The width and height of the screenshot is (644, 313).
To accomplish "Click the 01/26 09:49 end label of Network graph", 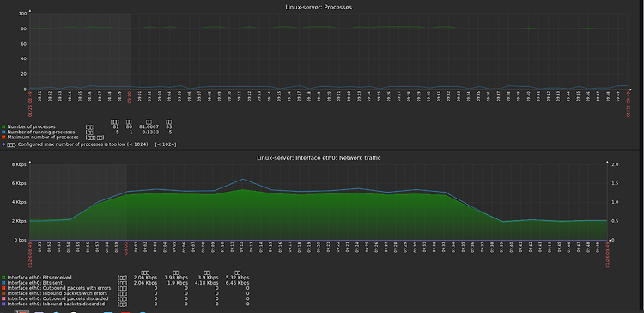I will 607,255.
